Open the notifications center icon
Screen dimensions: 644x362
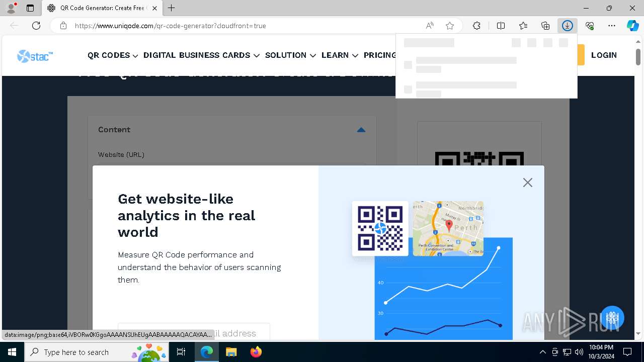click(x=627, y=352)
